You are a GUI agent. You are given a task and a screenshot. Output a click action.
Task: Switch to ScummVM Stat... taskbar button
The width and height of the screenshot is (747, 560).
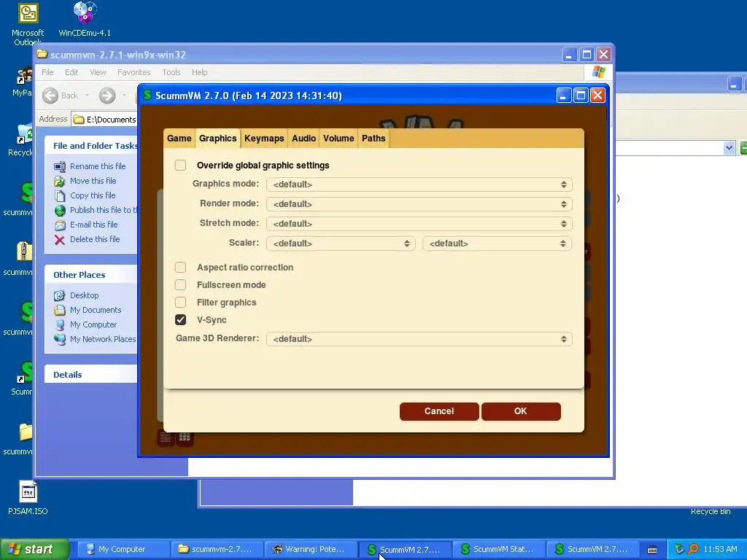(x=498, y=549)
